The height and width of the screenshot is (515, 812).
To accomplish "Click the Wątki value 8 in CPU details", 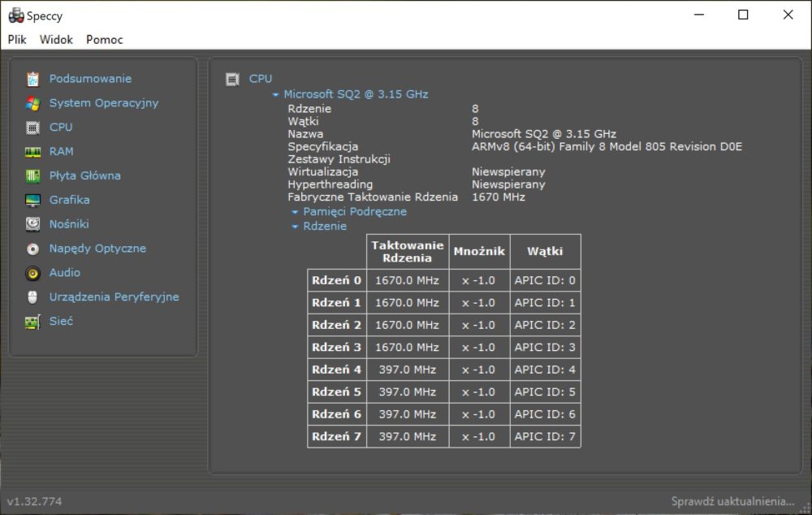I will click(475, 121).
